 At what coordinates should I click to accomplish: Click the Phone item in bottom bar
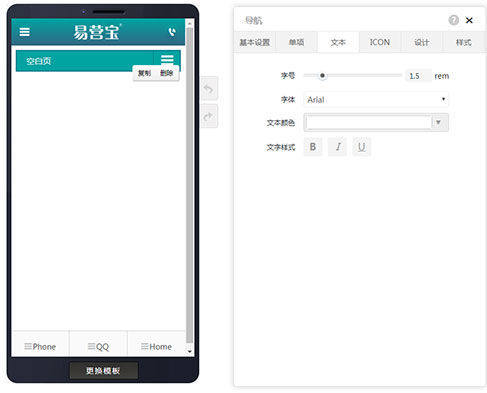[x=40, y=347]
